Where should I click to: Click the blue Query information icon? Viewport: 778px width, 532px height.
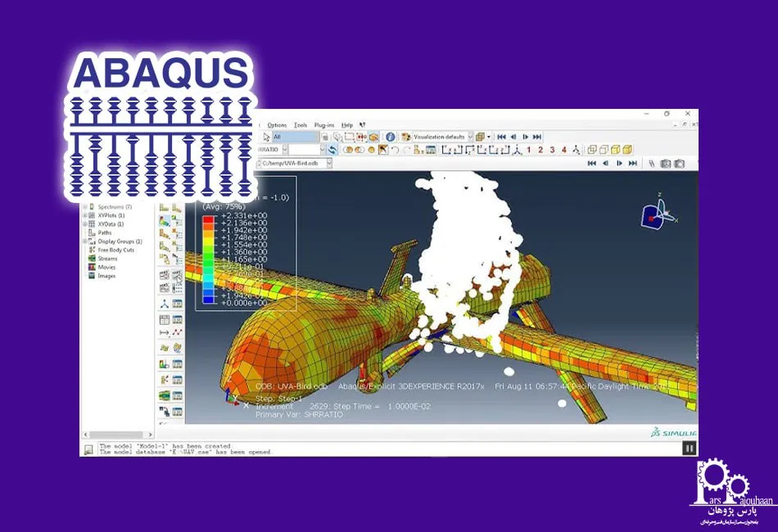pos(391,138)
